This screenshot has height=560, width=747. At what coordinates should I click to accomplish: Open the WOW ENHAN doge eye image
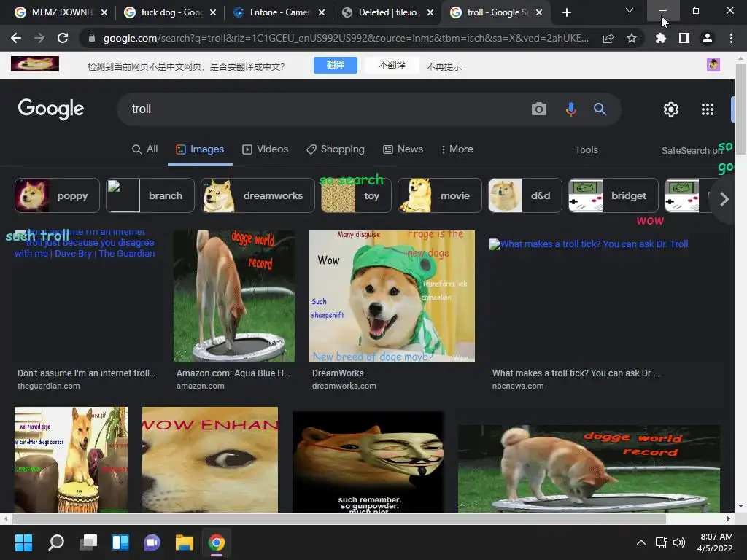pyautogui.click(x=210, y=459)
